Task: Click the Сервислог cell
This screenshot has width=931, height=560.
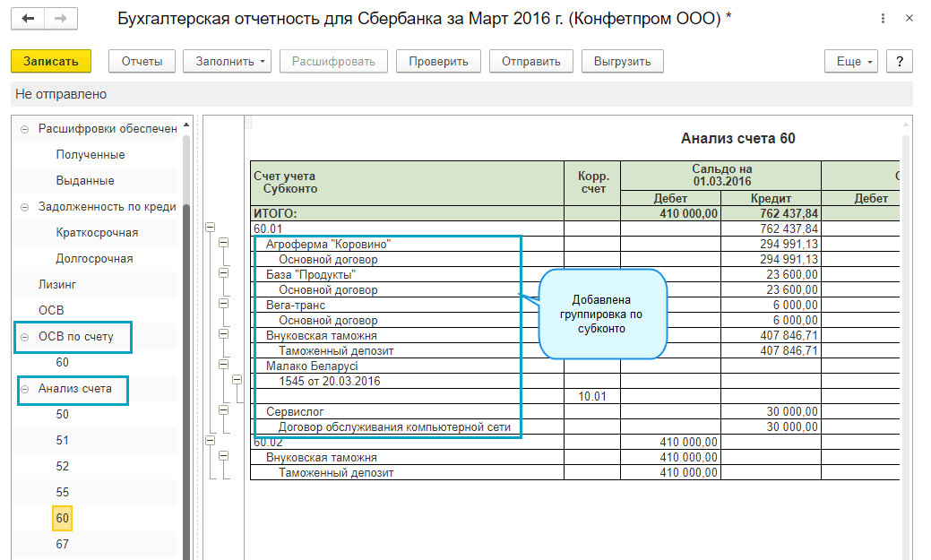Action: (x=408, y=411)
